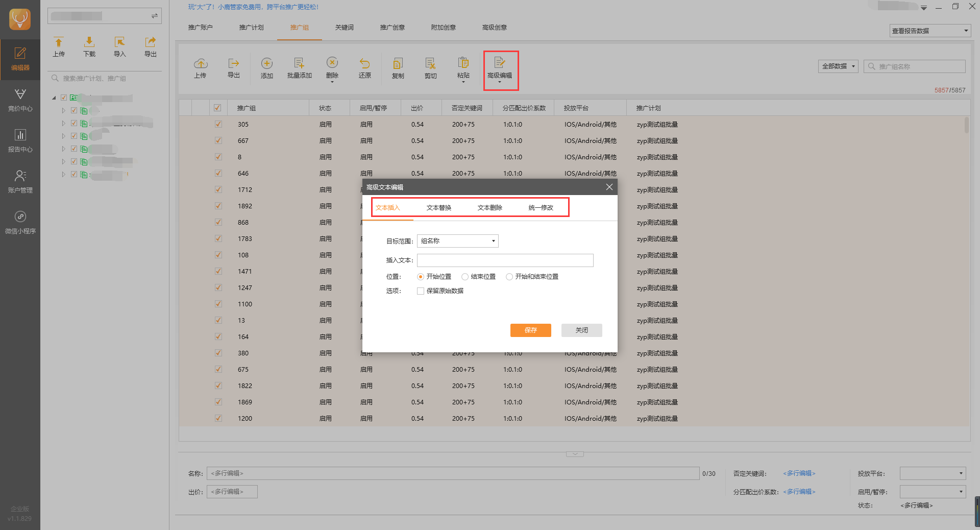This screenshot has width=980, height=530.
Task: Open the 全部数据 filter dropdown
Action: tap(838, 66)
